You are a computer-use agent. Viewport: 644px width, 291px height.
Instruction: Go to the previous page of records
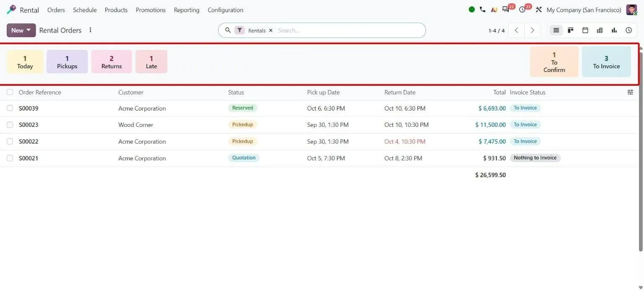point(517,30)
